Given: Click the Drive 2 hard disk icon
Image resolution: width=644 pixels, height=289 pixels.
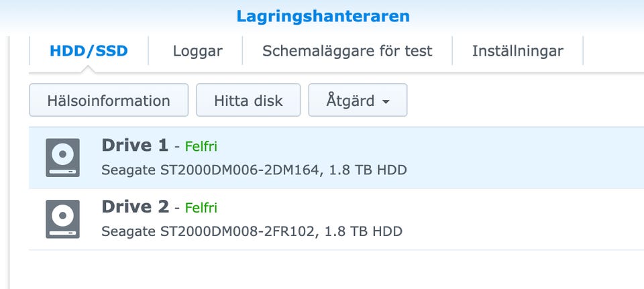Looking at the screenshot, I should click(62, 219).
